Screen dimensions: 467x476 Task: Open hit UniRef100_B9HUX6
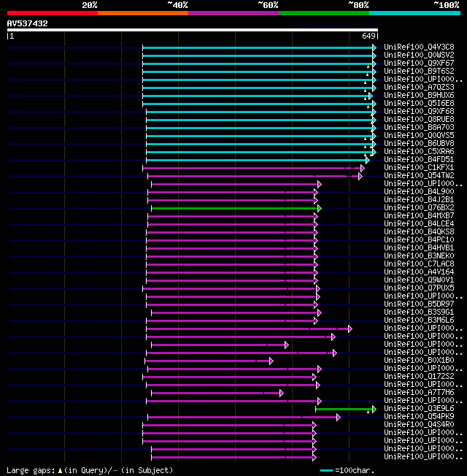point(419,96)
